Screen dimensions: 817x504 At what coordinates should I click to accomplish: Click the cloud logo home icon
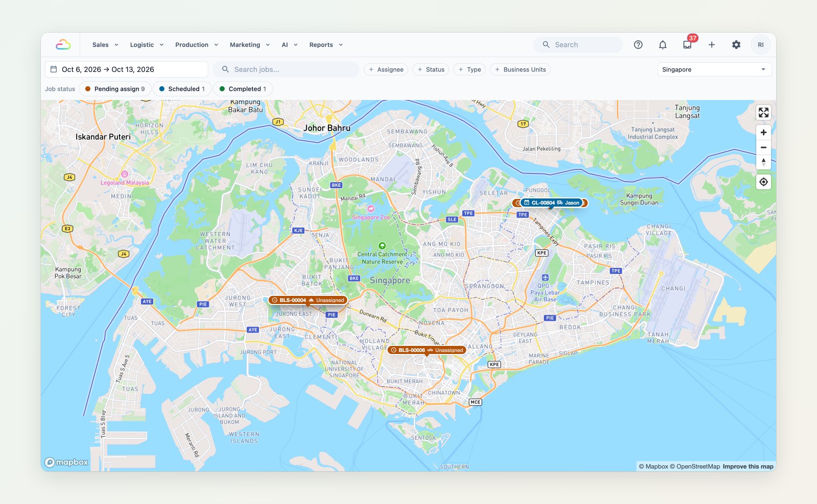[63, 45]
